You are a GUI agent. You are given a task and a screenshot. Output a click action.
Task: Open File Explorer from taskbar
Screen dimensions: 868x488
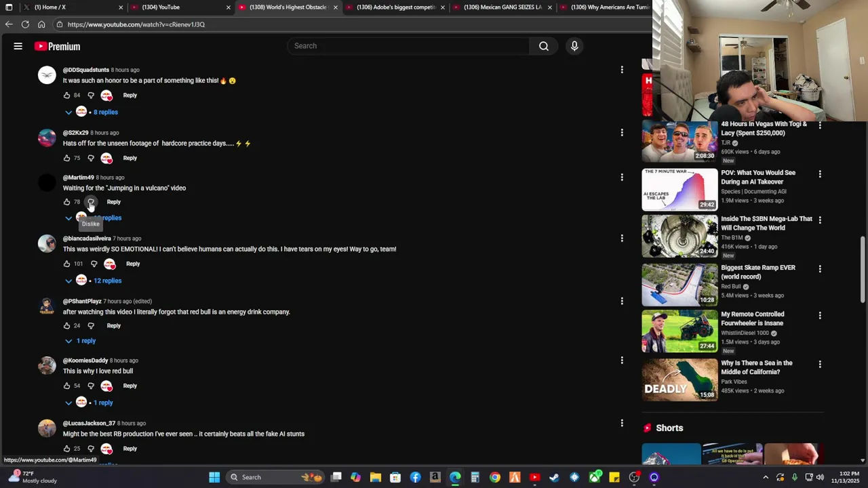tap(376, 477)
